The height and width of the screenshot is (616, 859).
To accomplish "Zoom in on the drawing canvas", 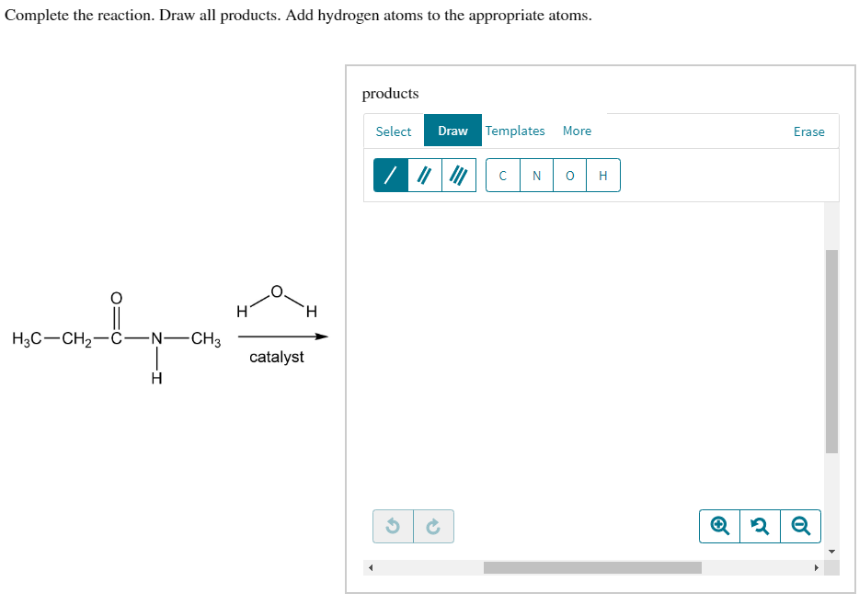I will [719, 526].
